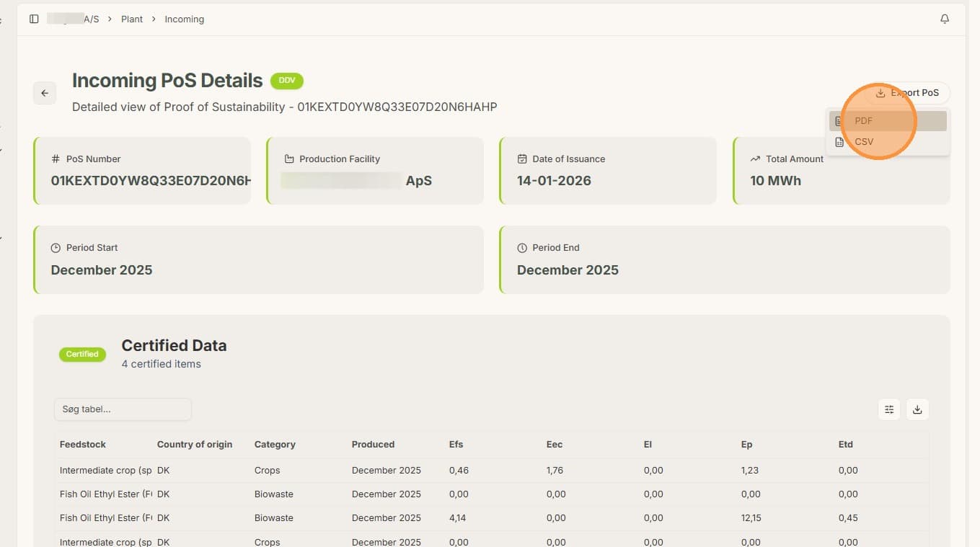Click the Export PoS button

coord(907,93)
